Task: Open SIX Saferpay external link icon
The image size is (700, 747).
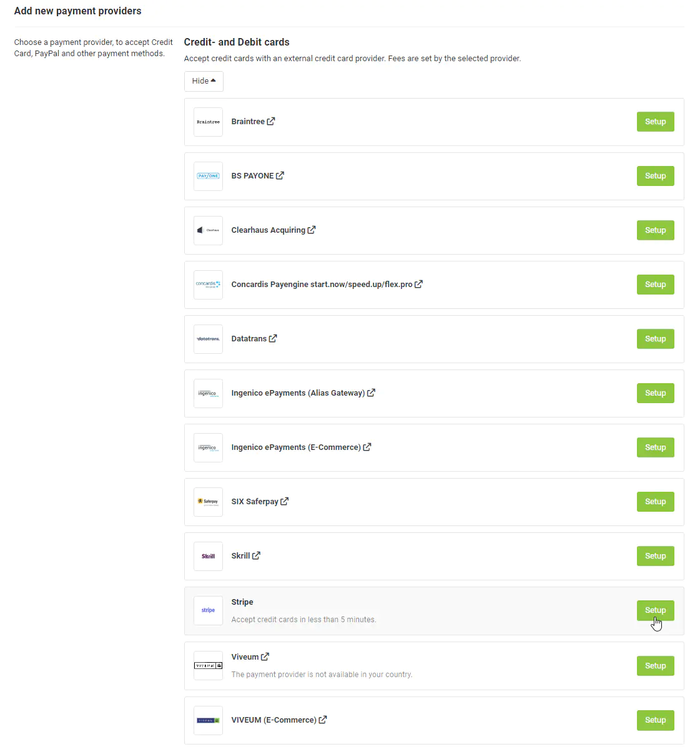Action: coord(285,502)
